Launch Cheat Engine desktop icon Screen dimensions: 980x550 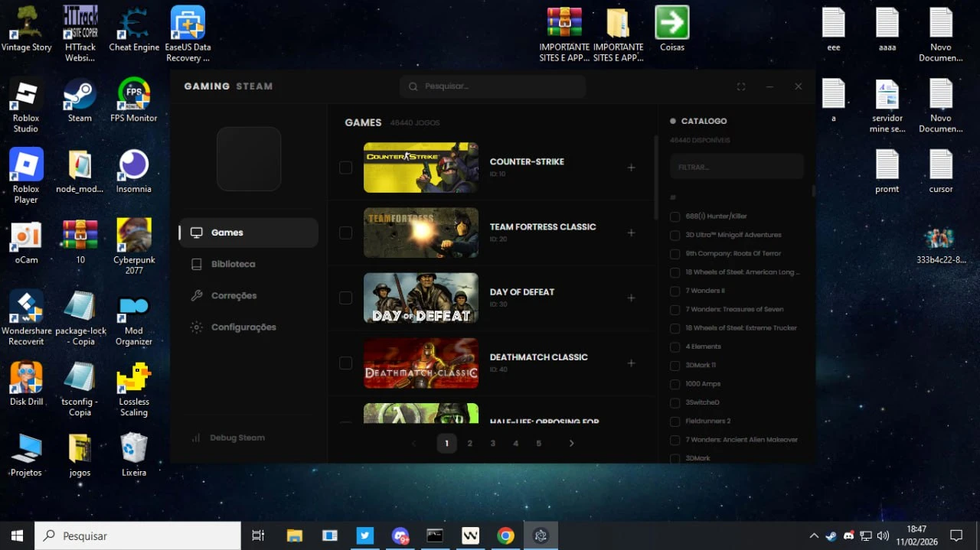pyautogui.click(x=134, y=29)
